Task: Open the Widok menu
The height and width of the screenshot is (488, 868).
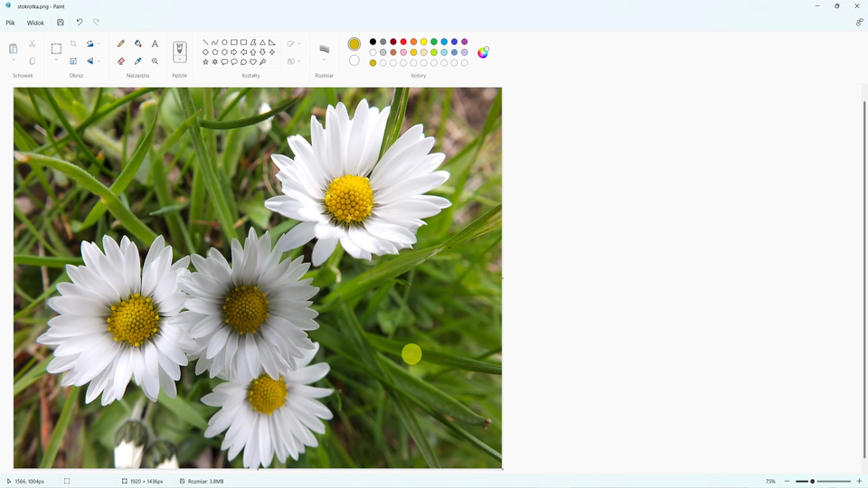Action: pyautogui.click(x=35, y=23)
